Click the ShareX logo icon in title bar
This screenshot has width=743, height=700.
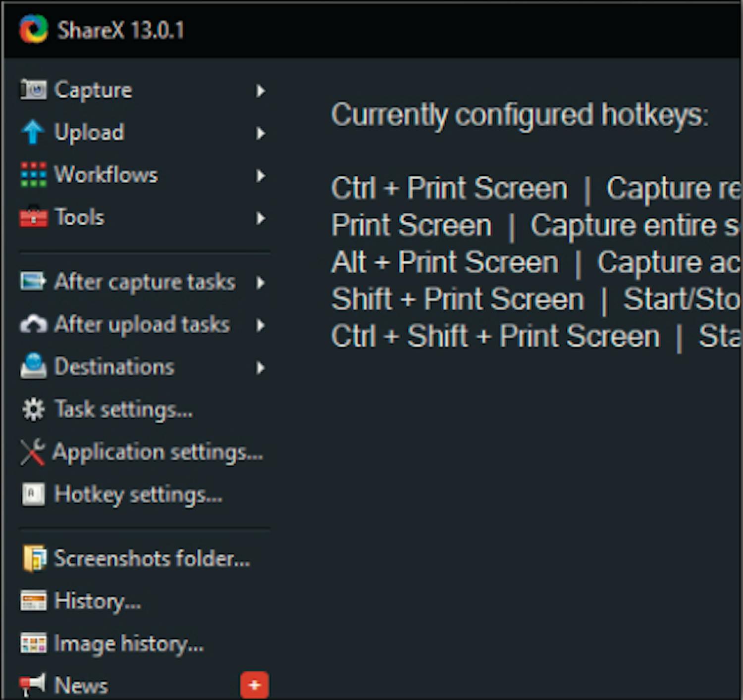(x=33, y=29)
